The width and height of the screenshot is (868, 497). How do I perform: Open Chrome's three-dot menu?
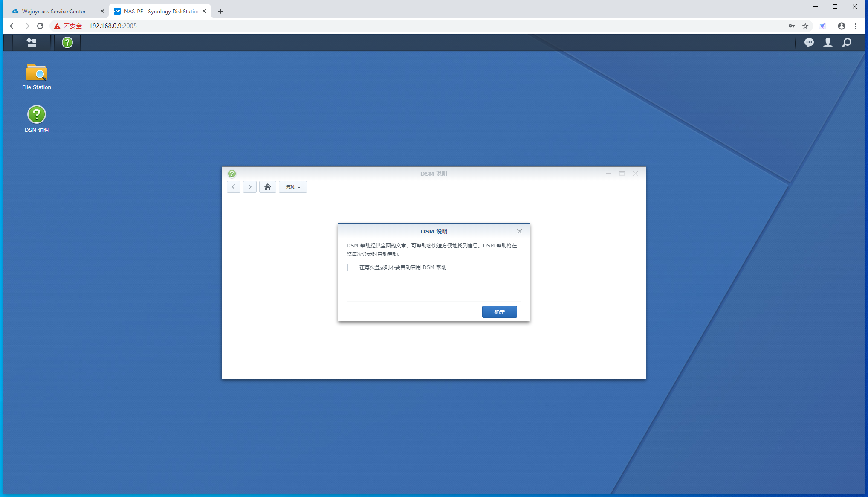coord(855,26)
